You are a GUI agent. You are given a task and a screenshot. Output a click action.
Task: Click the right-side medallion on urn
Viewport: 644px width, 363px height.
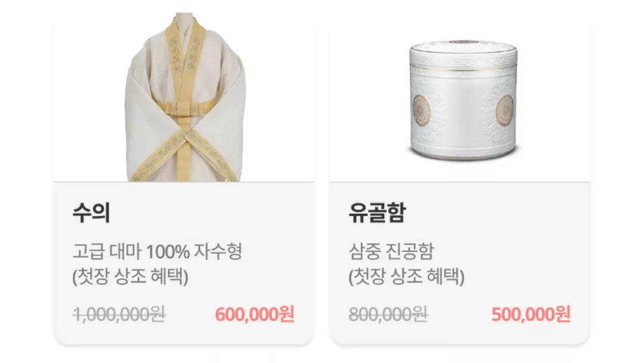point(505,110)
